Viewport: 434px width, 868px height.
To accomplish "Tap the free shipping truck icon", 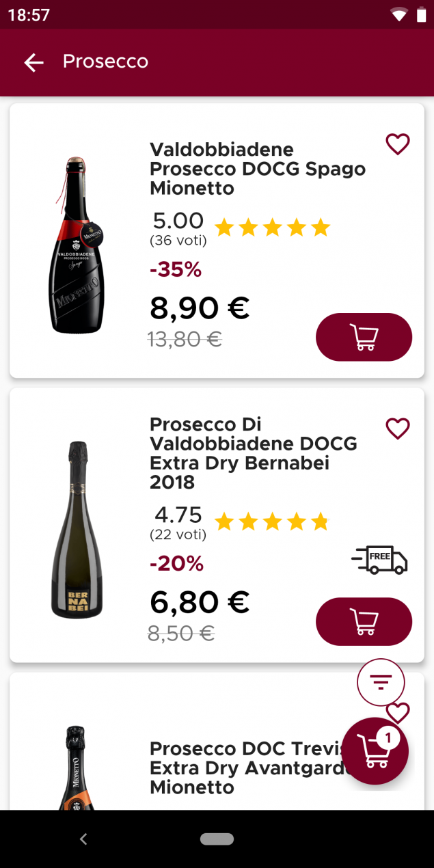I will click(379, 560).
